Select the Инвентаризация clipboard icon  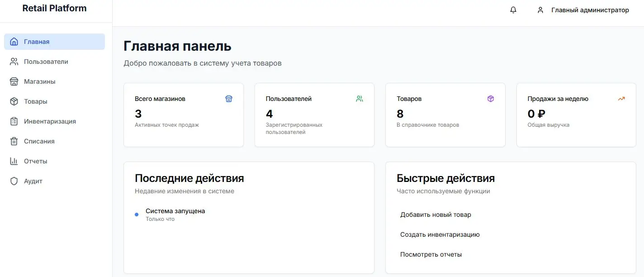pyautogui.click(x=14, y=121)
